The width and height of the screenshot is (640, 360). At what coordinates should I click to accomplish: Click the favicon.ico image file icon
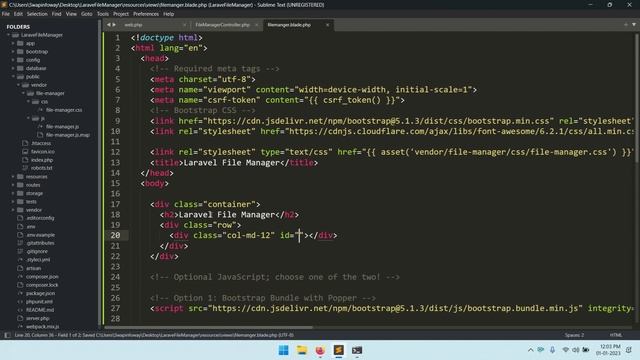[x=25, y=151]
